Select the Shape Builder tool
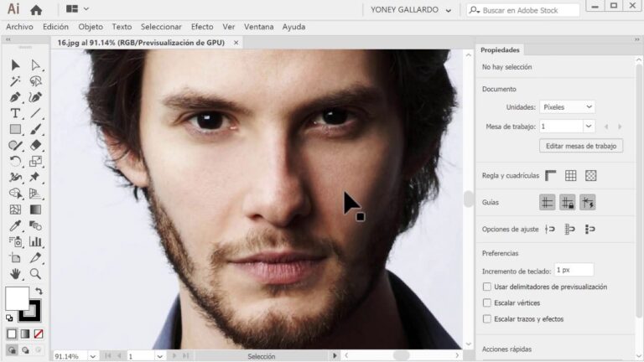 coord(15,194)
